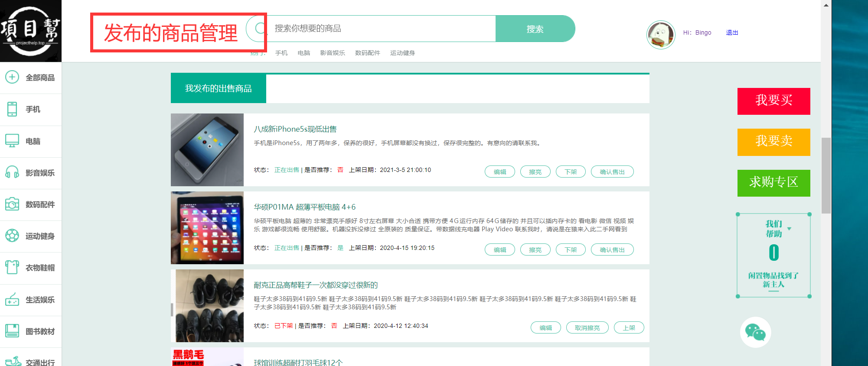Click the page vertical scrollbar thumb
This screenshot has width=868, height=366.
(x=826, y=175)
